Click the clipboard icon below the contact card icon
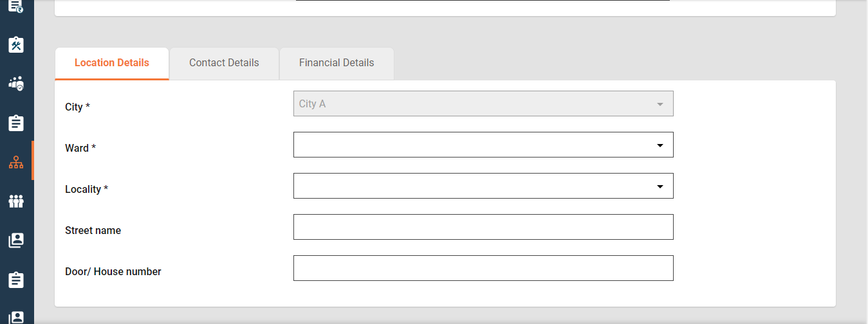The width and height of the screenshot is (868, 324). click(16, 280)
